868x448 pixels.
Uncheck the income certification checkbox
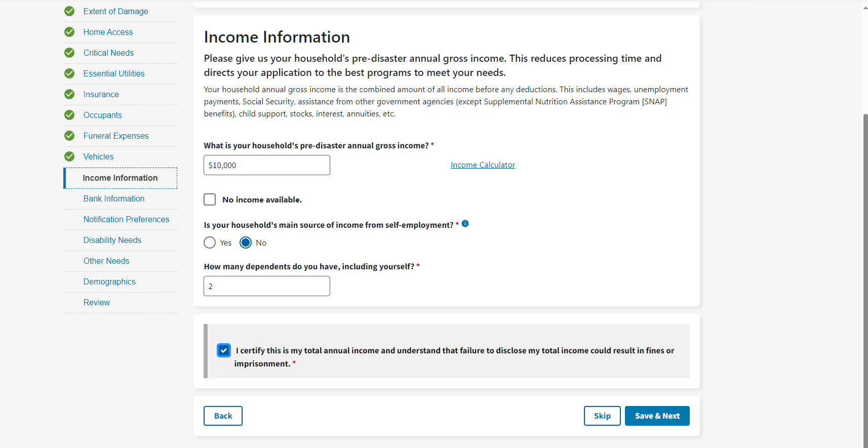tap(224, 350)
